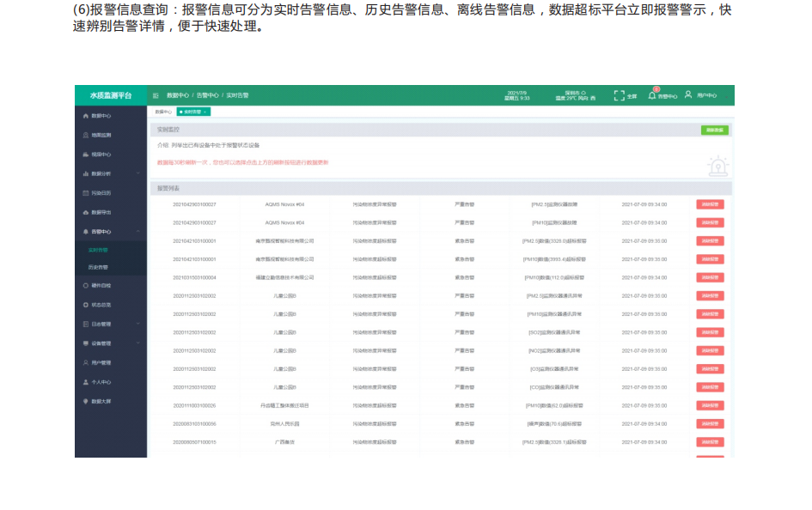Click the [PM10]数值(112.0)超标报警 cell
Viewport: 812px width, 510px height.
click(x=554, y=278)
